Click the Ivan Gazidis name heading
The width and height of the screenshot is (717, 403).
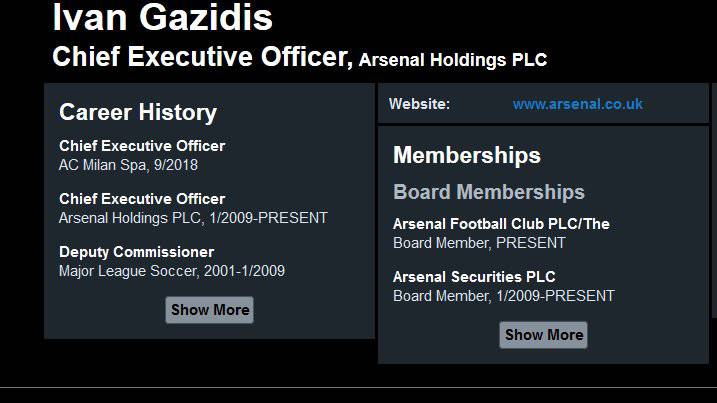pyautogui.click(x=162, y=18)
